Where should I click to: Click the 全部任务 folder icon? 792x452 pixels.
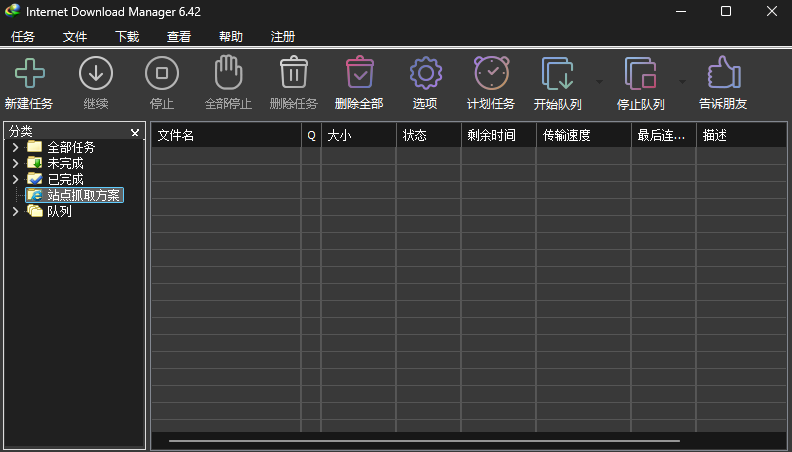[34, 146]
